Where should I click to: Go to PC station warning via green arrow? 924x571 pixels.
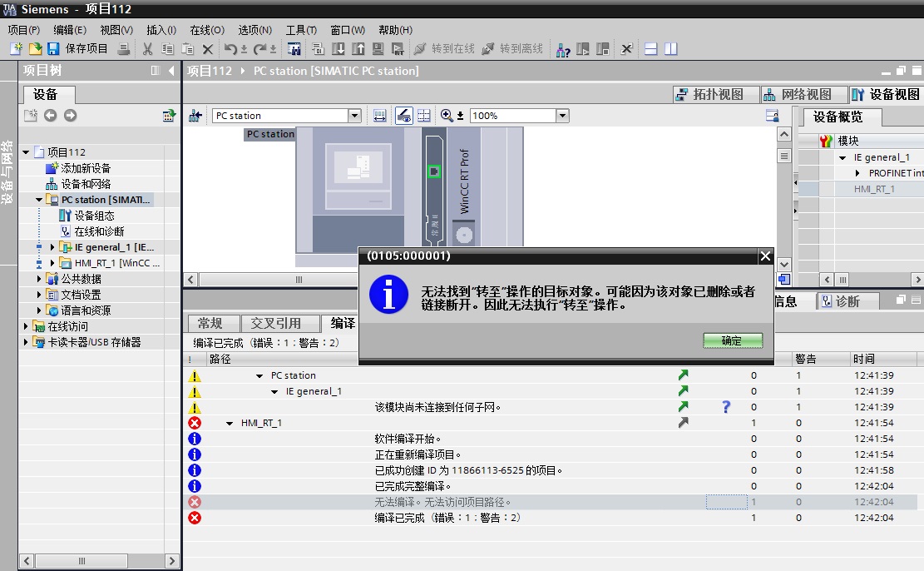tap(683, 375)
